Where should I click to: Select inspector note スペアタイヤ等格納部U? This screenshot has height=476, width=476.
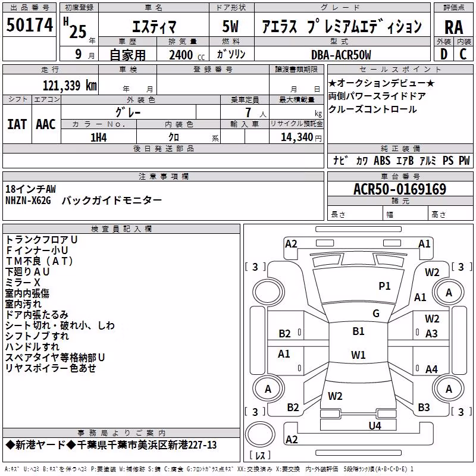point(55,358)
